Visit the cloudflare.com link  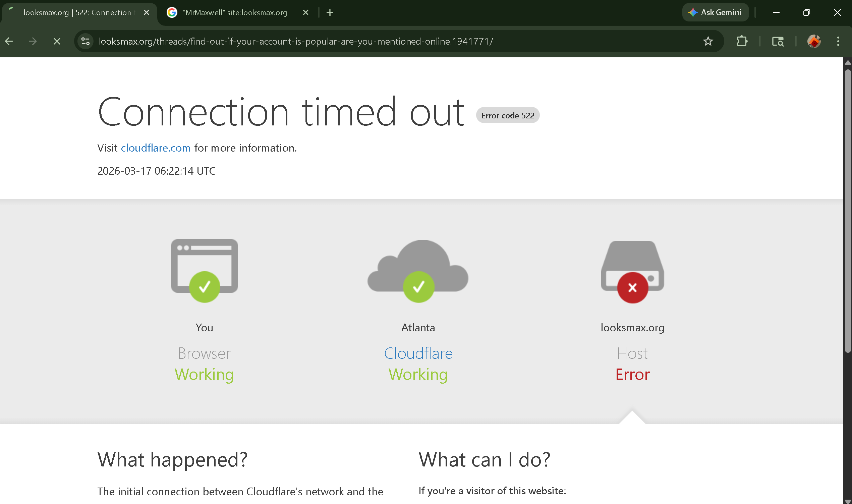click(156, 148)
